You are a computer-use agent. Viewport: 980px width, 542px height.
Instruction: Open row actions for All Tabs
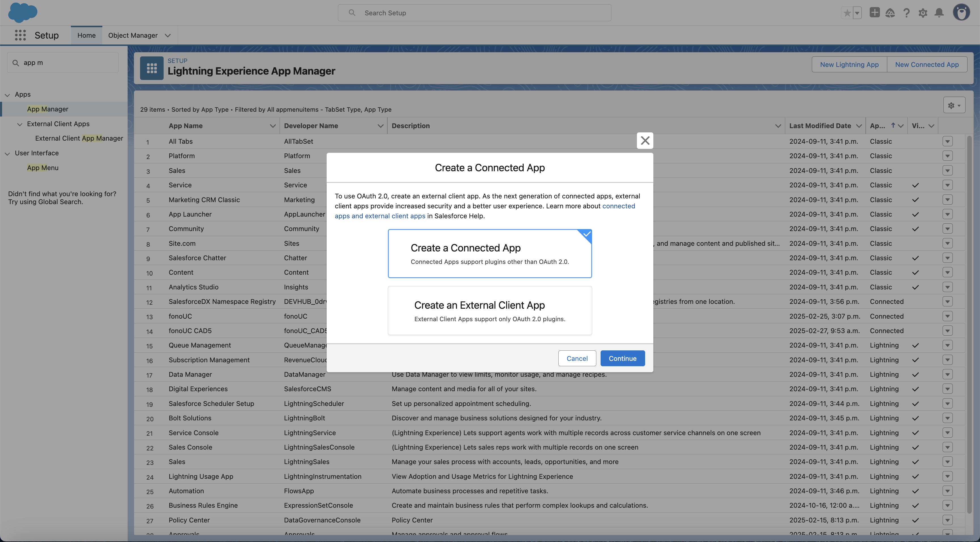tap(948, 141)
